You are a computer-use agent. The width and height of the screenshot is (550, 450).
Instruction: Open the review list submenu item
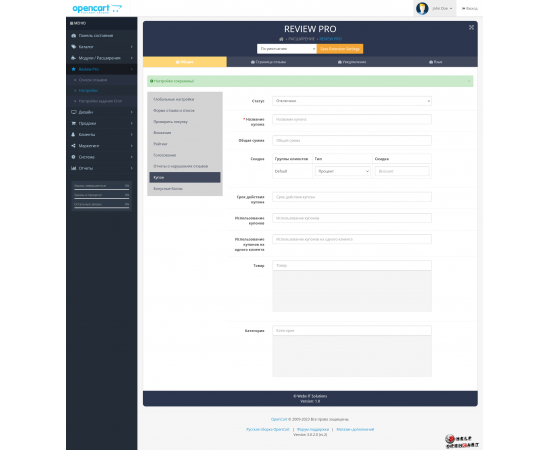click(93, 80)
